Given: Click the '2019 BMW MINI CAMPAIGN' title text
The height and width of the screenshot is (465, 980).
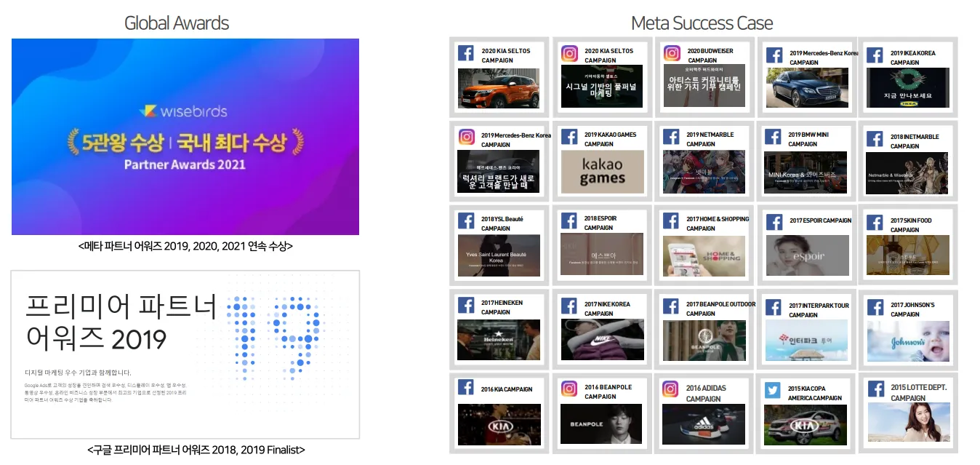Looking at the screenshot, I should [x=808, y=139].
